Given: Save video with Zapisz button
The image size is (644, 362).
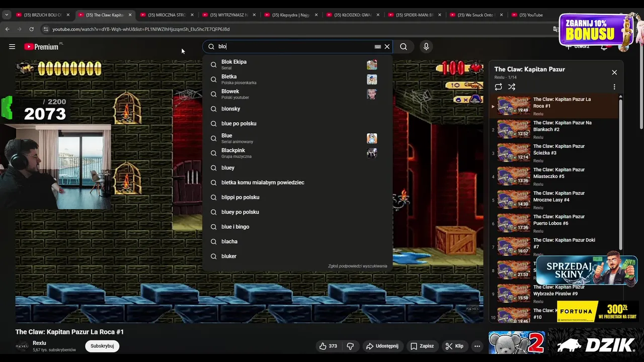Looking at the screenshot, I should (422, 346).
